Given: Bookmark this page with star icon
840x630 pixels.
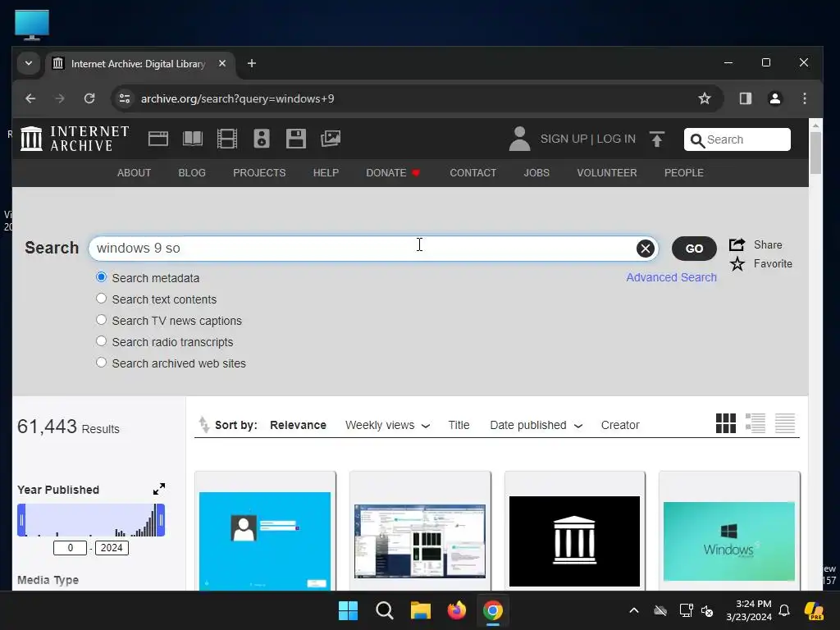Looking at the screenshot, I should click(705, 98).
